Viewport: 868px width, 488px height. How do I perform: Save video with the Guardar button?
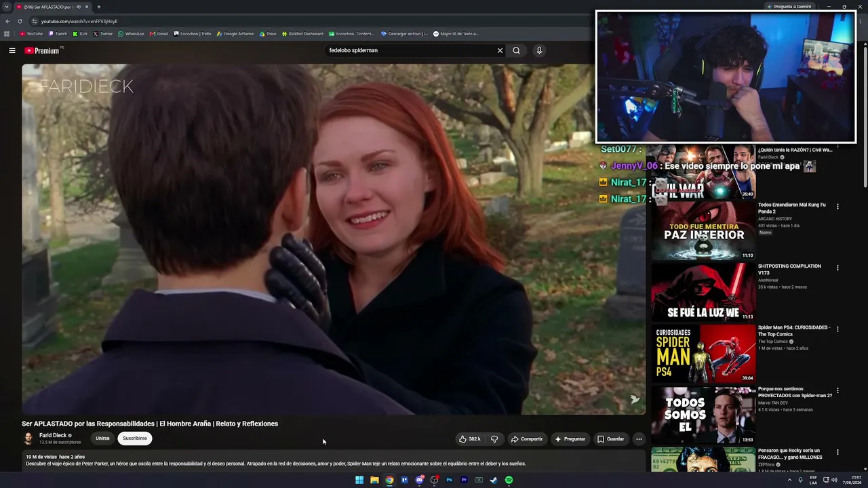pos(610,439)
